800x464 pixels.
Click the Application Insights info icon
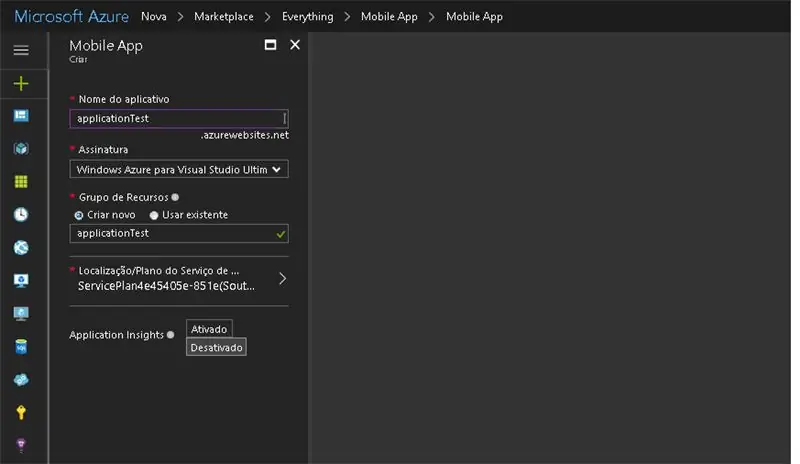pyautogui.click(x=170, y=335)
